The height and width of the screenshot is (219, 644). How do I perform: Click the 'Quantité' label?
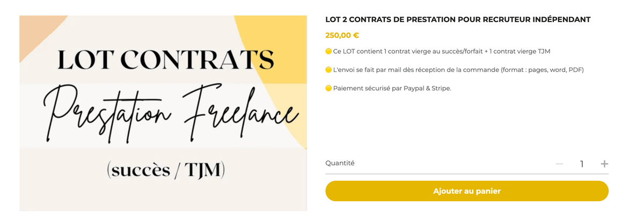[x=340, y=163]
